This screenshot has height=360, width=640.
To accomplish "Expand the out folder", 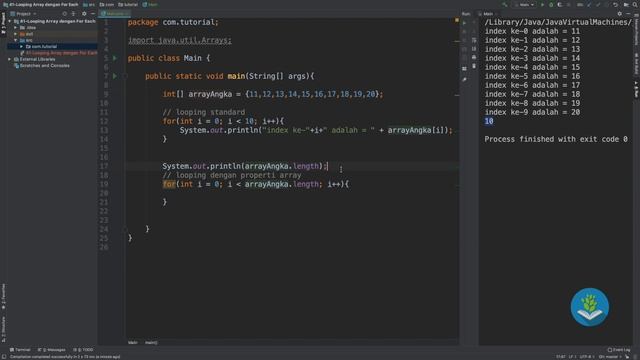I will click(16, 34).
